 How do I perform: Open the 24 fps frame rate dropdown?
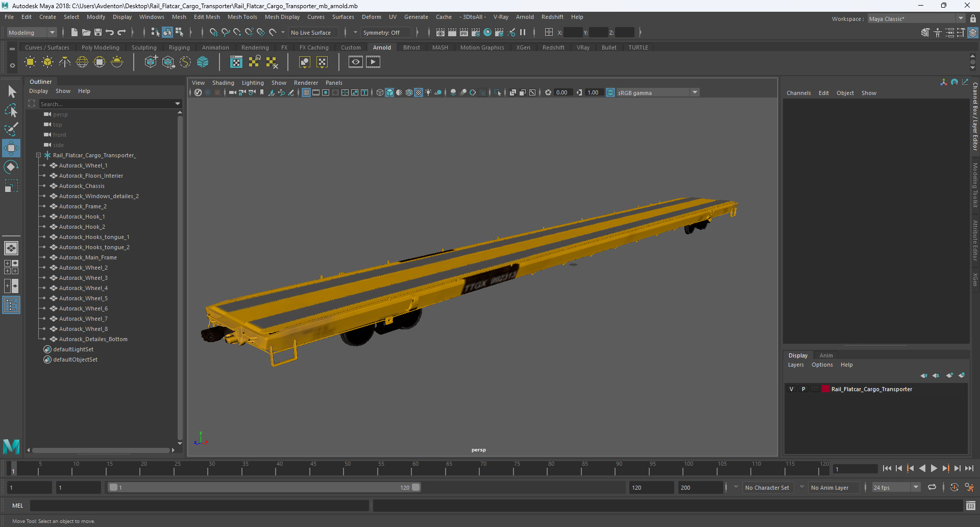[896, 488]
